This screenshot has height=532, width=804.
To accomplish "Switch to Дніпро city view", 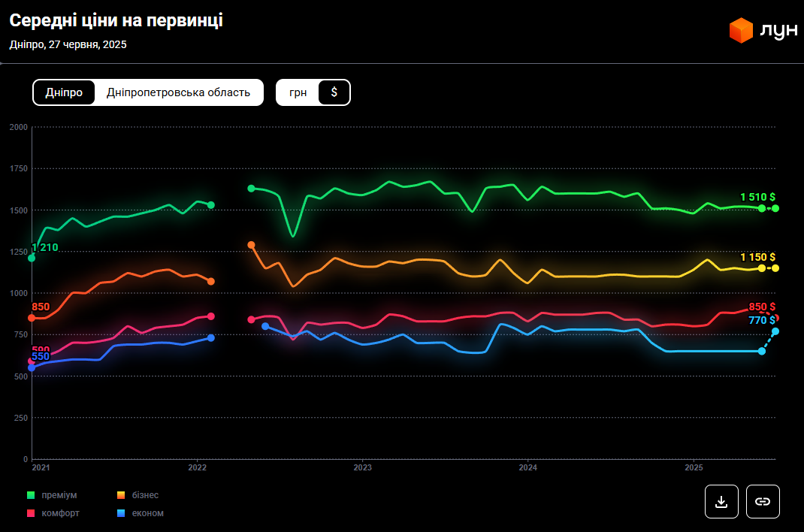I will coord(64,92).
